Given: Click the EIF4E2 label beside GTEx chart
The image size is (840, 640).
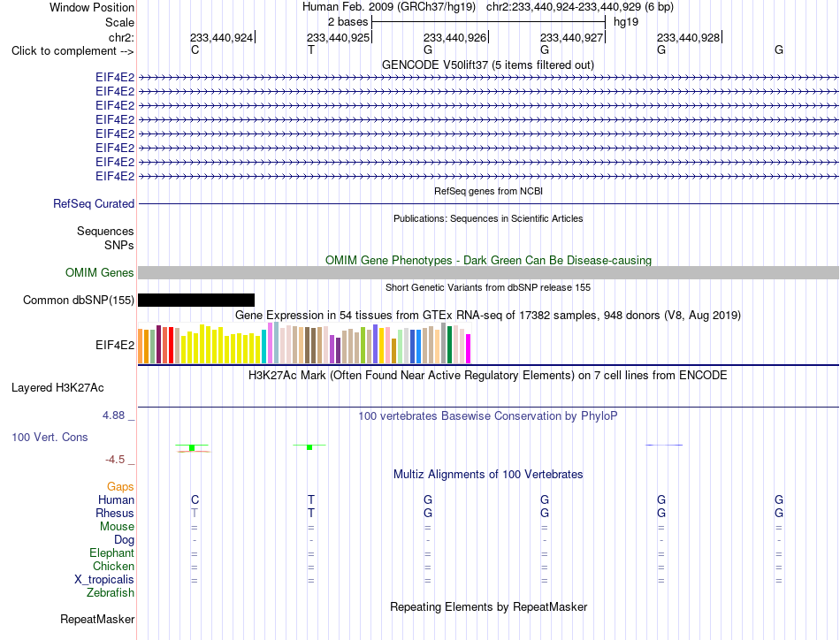Looking at the screenshot, I should click(x=115, y=345).
